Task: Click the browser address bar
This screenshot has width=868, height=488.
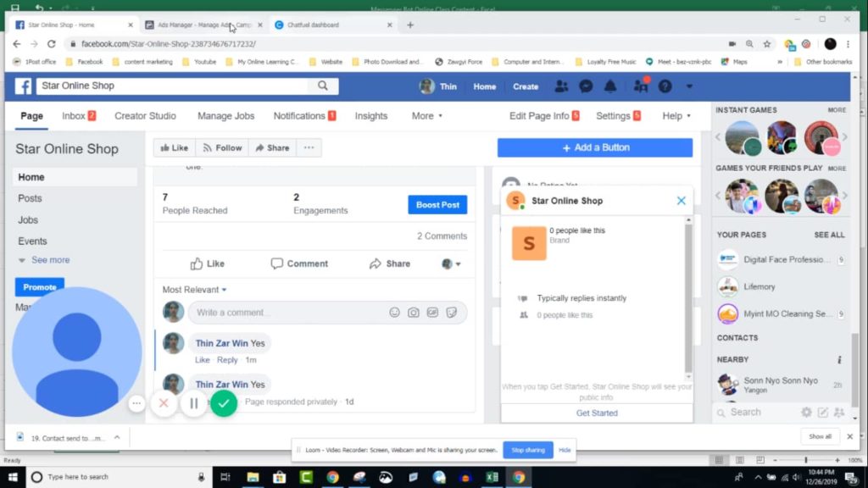Action: 397,44
